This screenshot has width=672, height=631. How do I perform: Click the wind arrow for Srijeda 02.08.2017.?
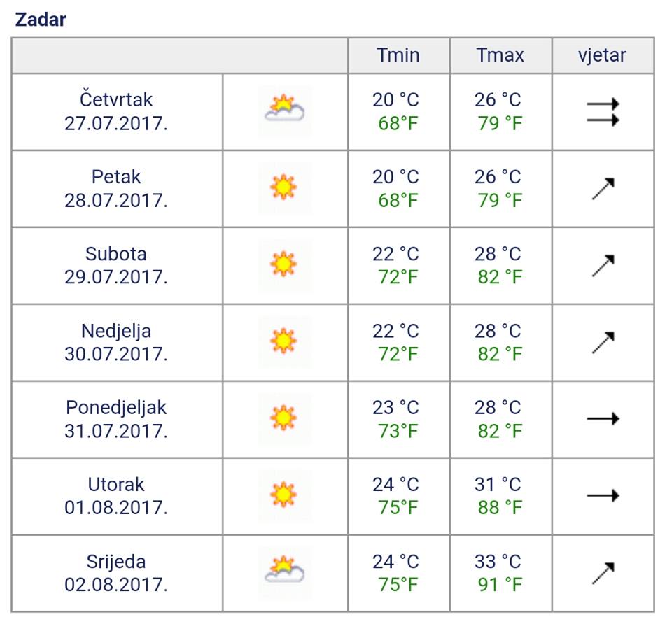click(603, 573)
